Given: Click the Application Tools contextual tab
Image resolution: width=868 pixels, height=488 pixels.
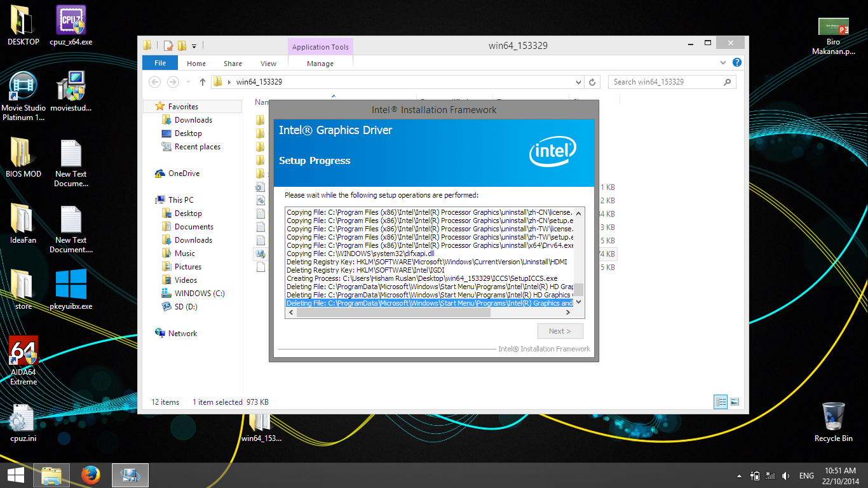Looking at the screenshot, I should [x=320, y=47].
